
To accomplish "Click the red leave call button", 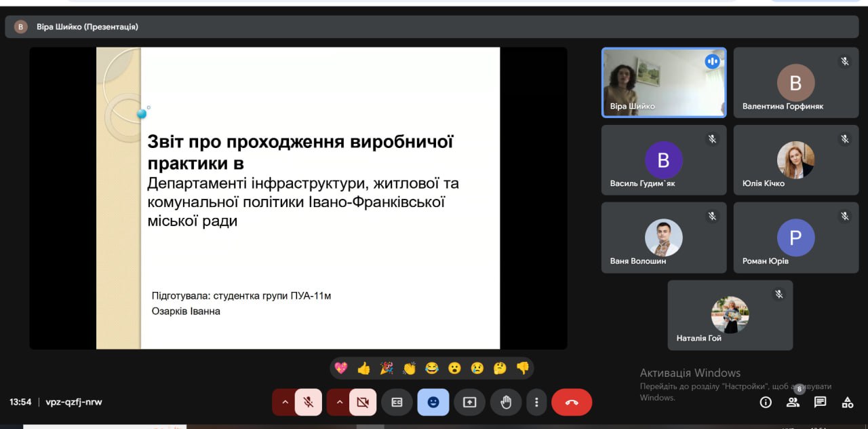I will 571,402.
